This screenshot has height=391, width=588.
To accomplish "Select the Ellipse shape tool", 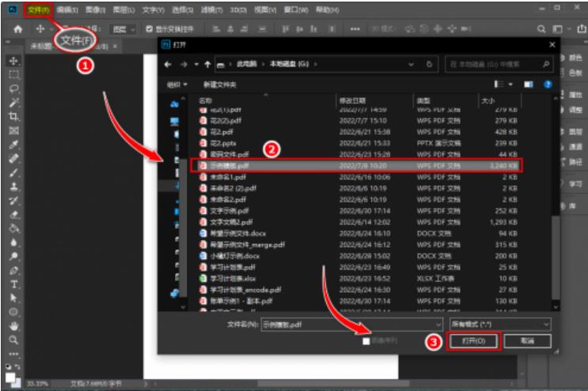I will click(13, 312).
